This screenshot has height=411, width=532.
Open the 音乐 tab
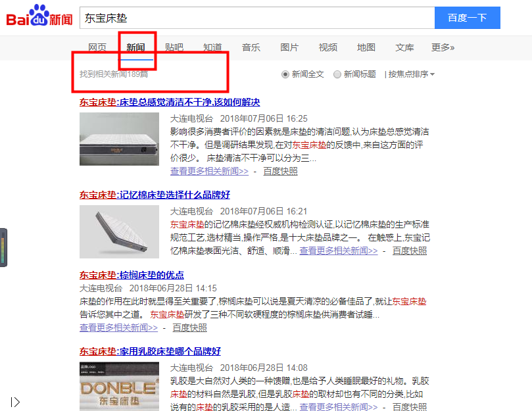[251, 47]
